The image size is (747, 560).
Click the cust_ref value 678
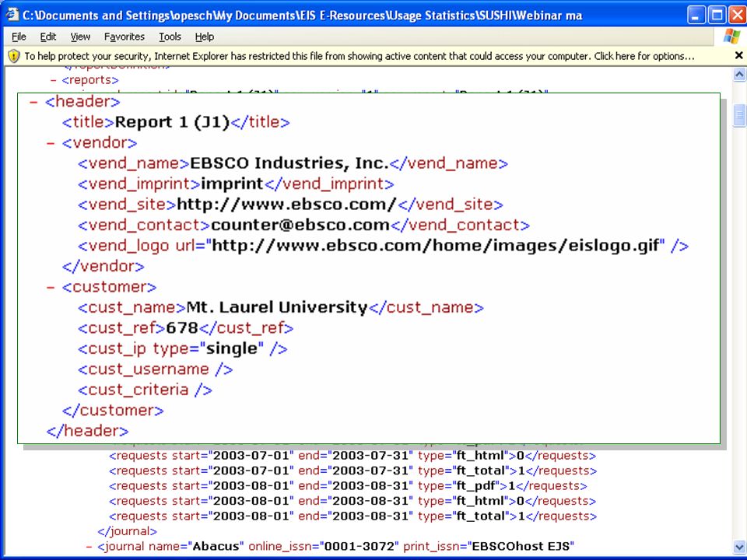[182, 328]
